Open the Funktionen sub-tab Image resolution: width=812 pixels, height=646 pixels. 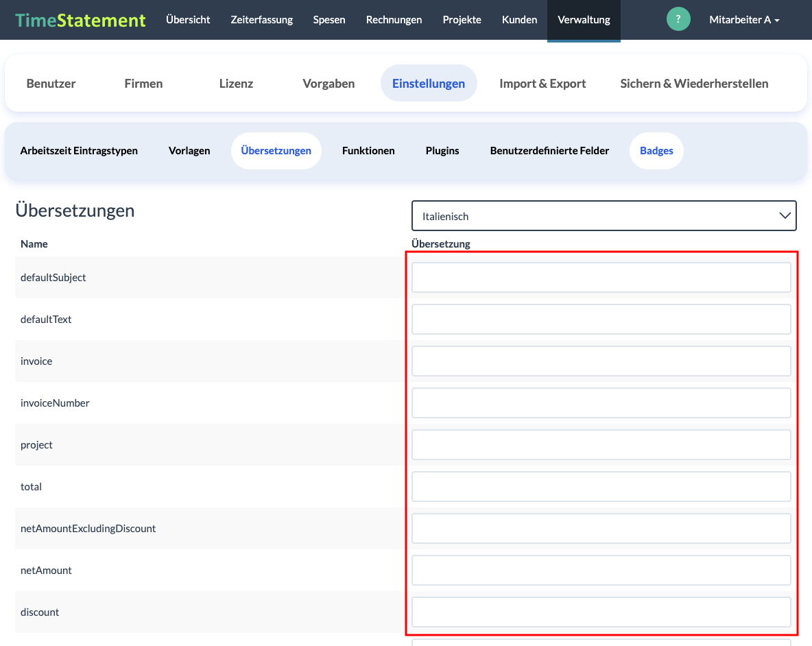[368, 151]
